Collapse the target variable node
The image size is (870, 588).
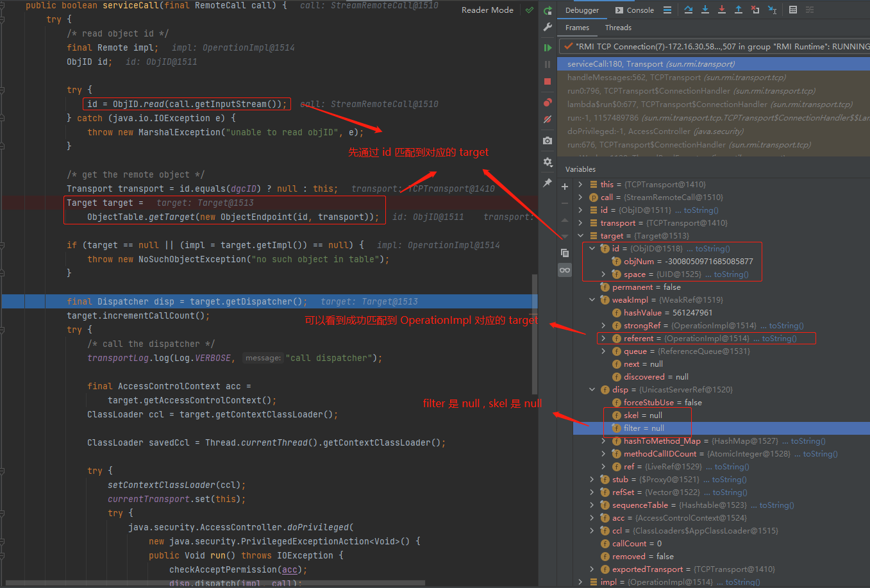581,236
